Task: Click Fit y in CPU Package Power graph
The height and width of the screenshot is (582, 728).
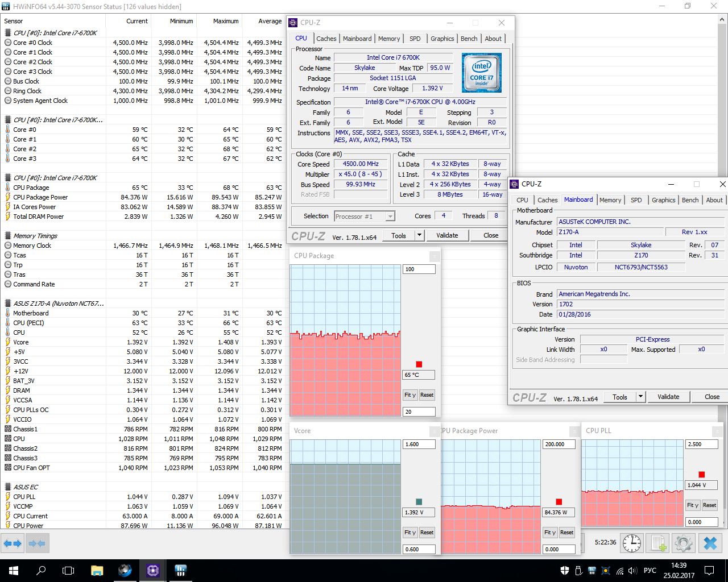Action: click(x=550, y=533)
